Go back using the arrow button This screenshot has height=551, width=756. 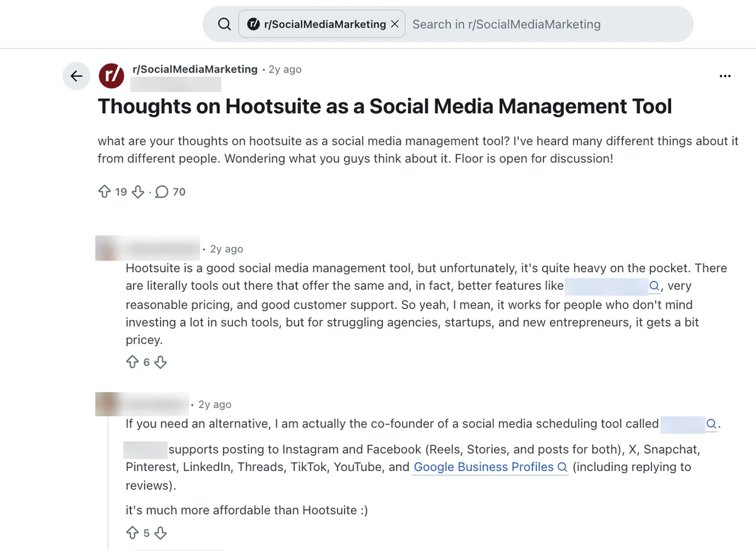point(76,76)
